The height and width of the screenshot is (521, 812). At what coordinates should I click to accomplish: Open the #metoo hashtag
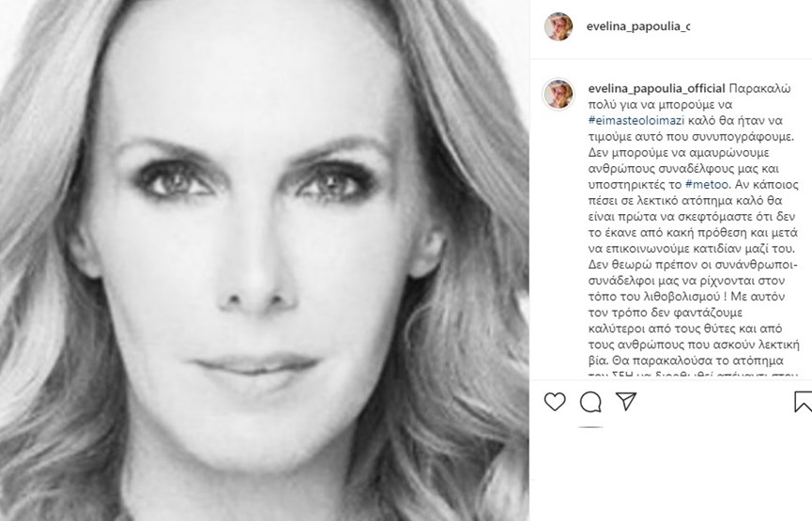[707, 184]
